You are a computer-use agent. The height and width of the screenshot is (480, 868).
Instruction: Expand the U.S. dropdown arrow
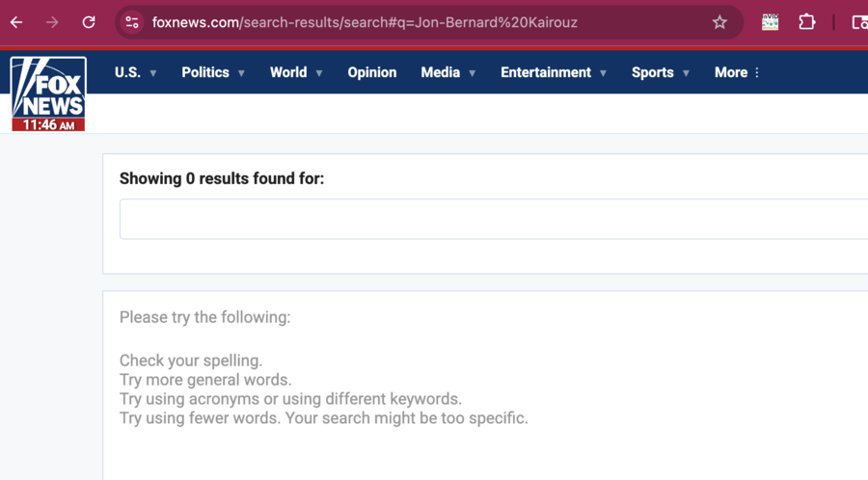click(153, 73)
